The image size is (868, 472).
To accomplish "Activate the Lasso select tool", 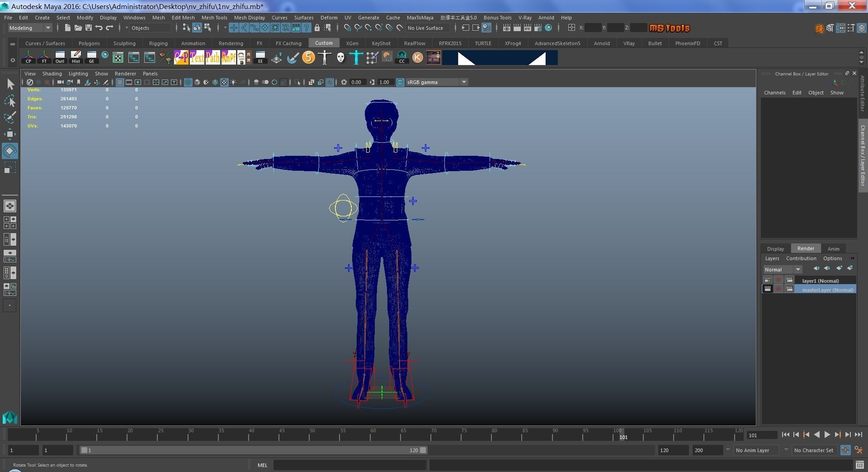I will pyautogui.click(x=9, y=101).
